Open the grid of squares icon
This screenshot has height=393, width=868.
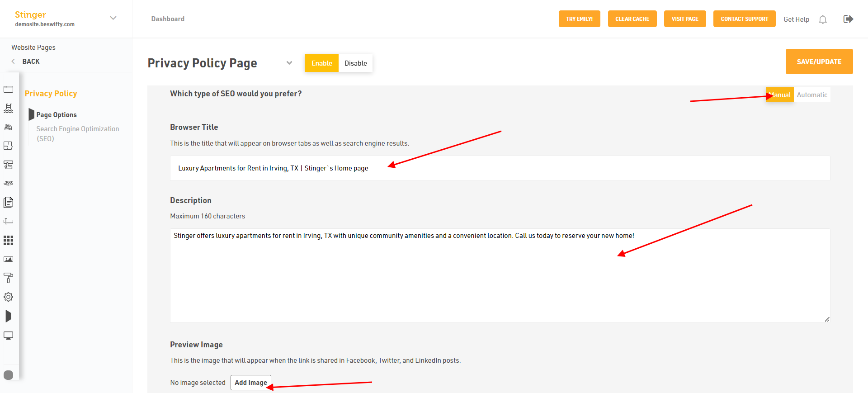tap(8, 240)
